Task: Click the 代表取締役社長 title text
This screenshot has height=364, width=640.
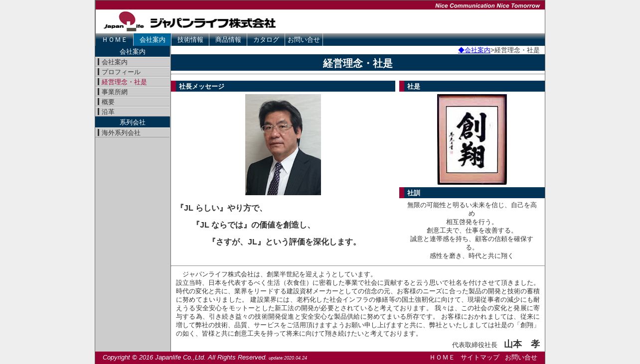Action: [x=475, y=345]
